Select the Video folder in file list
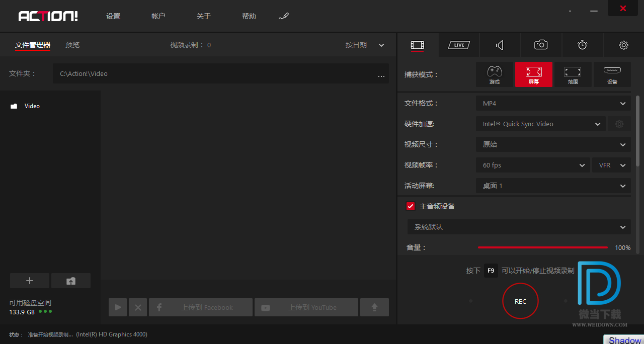This screenshot has height=344, width=644. tap(32, 106)
